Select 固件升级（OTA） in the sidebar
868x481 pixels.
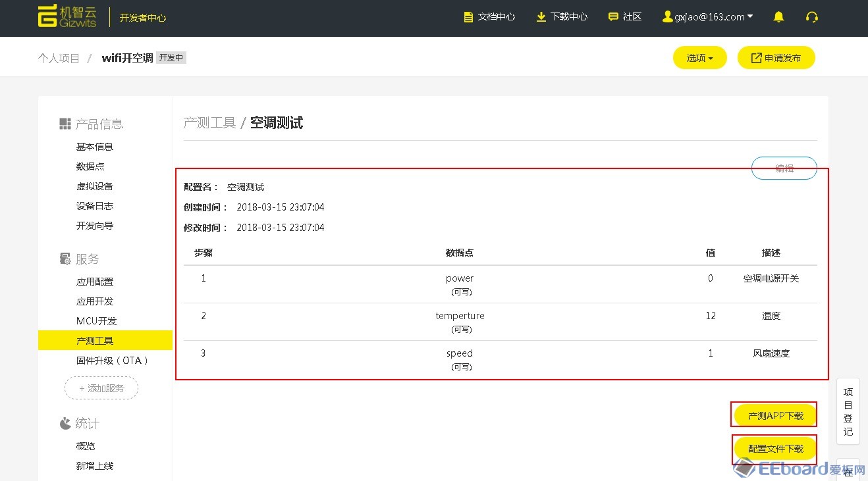click(113, 361)
